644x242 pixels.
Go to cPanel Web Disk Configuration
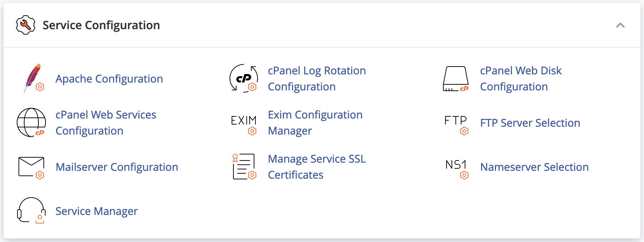point(521,79)
